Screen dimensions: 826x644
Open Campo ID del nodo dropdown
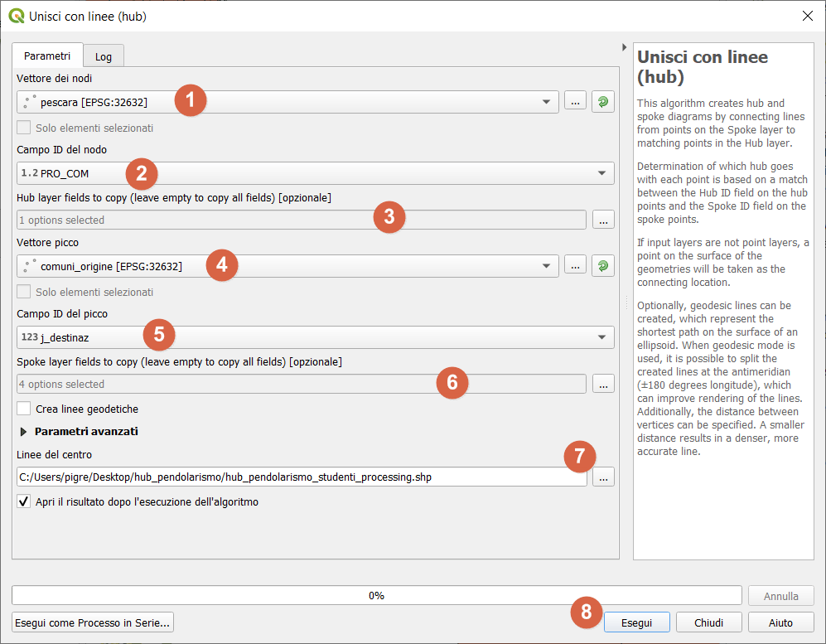[601, 173]
